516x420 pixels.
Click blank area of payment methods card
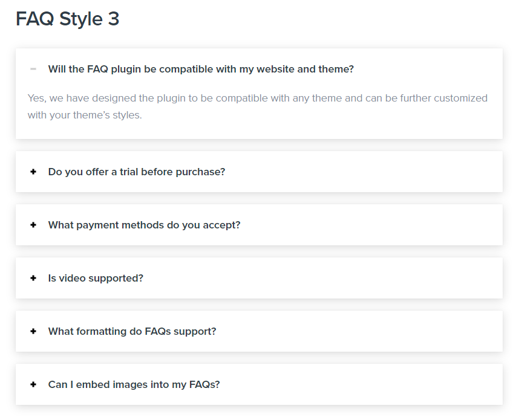[368, 225]
